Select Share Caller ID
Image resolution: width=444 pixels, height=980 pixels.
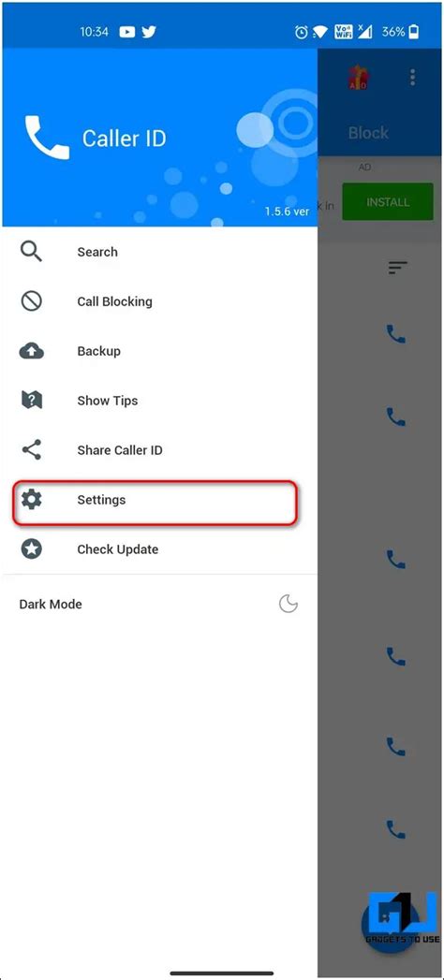pos(159,450)
